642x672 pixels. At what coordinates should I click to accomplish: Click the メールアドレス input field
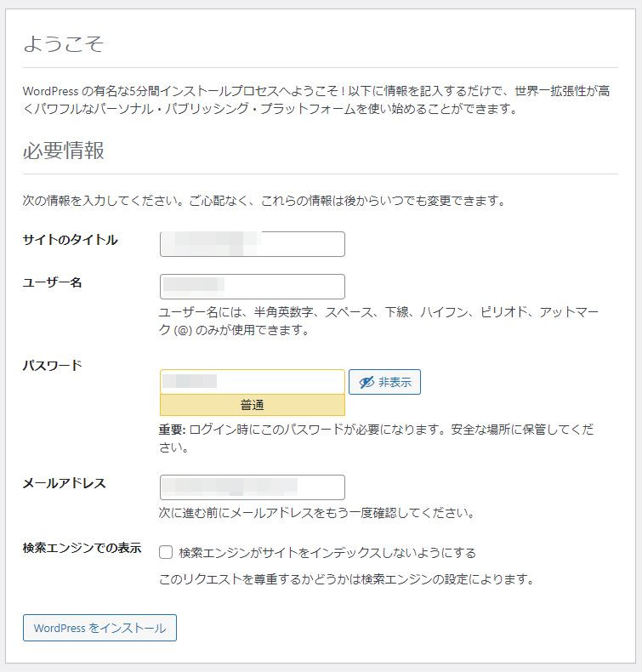253,487
